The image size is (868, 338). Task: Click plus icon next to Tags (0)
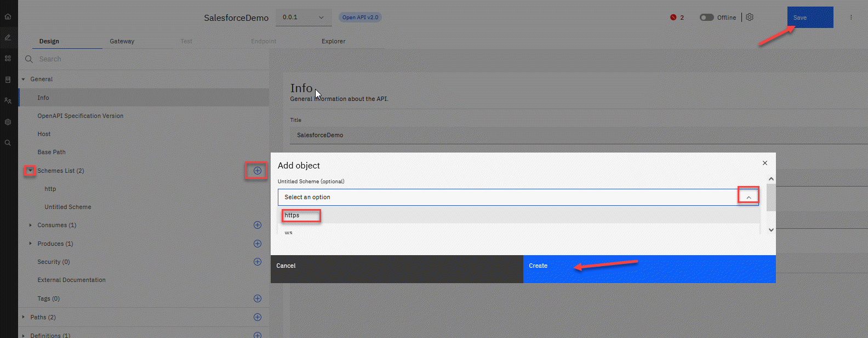tap(258, 298)
